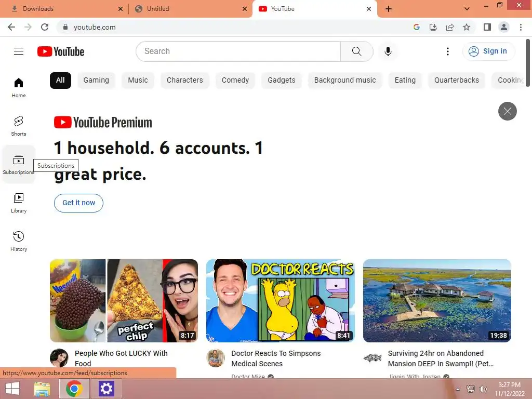Open Library from the left sidebar
Image resolution: width=532 pixels, height=399 pixels.
[x=19, y=203]
